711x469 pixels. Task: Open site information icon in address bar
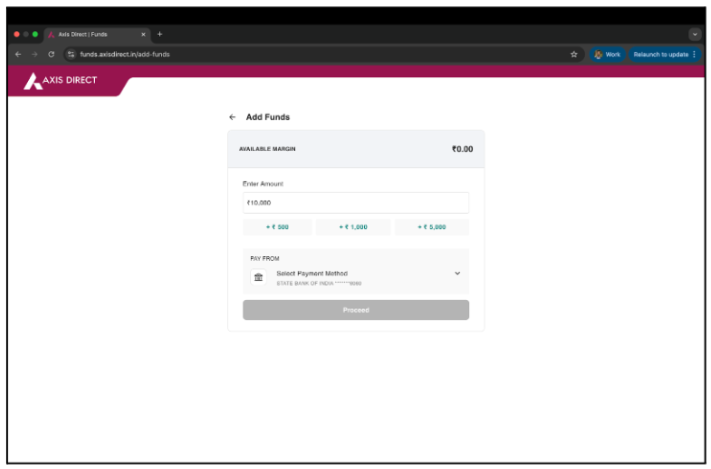pos(71,54)
